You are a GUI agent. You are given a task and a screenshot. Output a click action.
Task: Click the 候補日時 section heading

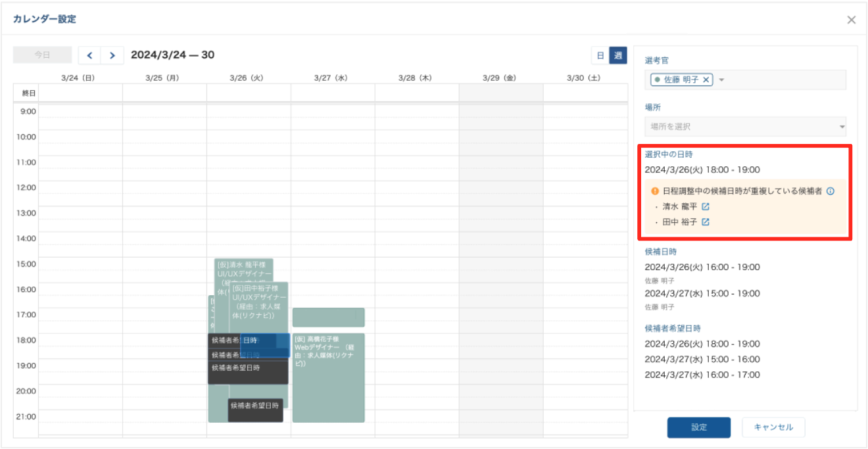point(661,251)
